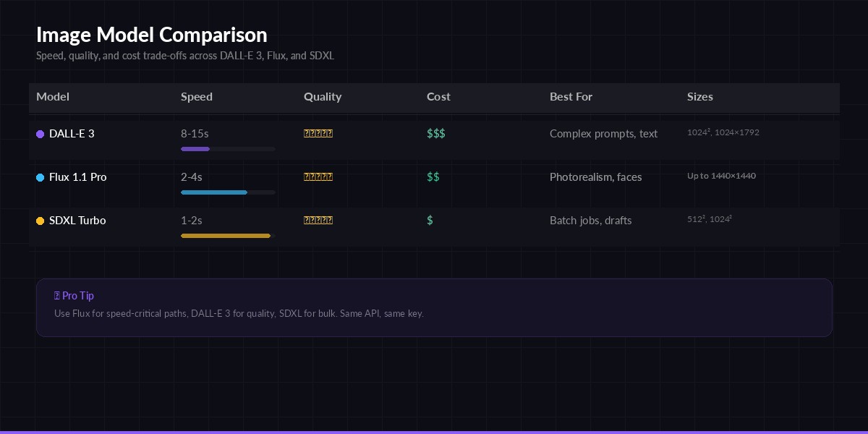Click the Image Model Comparison title
Screen dimensions: 868x434
(151, 34)
